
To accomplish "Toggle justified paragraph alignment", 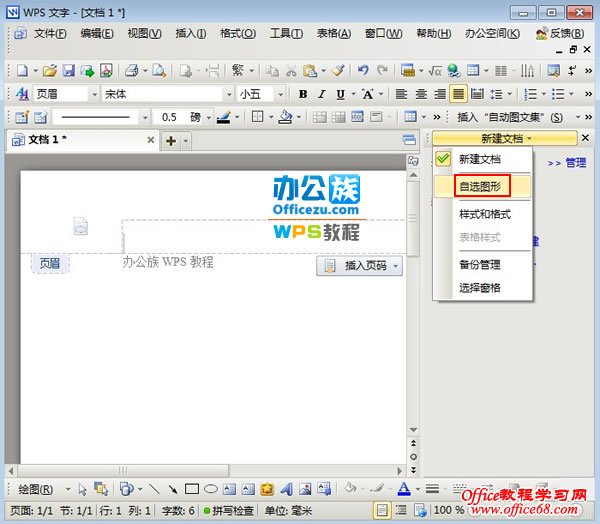I will pyautogui.click(x=458, y=94).
